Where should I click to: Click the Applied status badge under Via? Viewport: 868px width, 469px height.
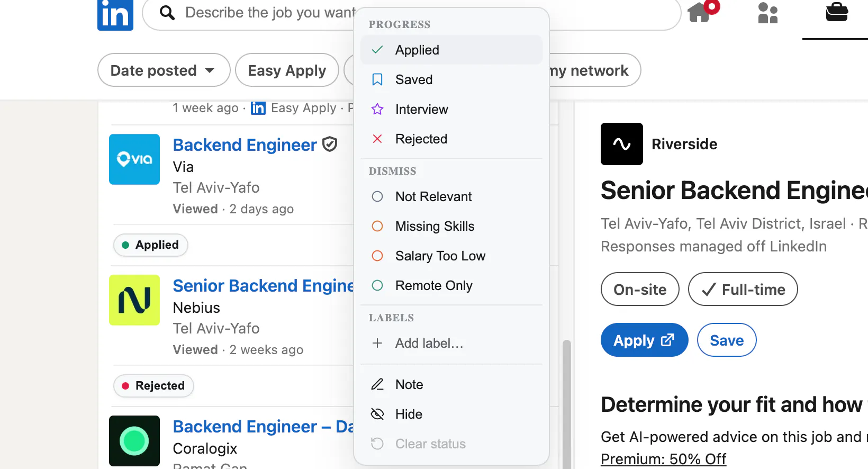(x=151, y=245)
